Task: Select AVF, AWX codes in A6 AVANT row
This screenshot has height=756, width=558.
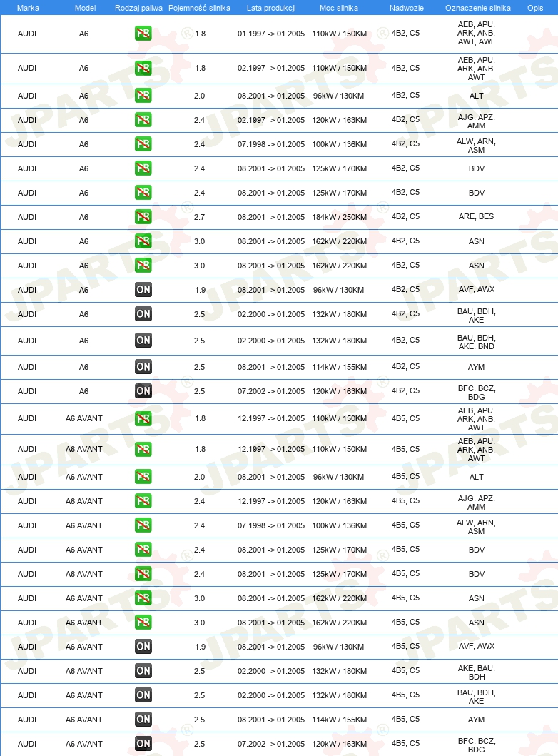Action: 476,646
